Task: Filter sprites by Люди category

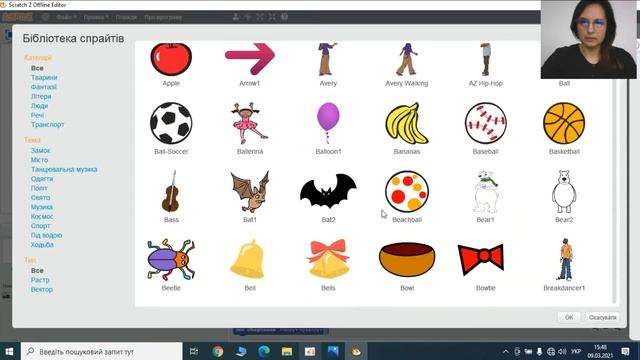Action: pyautogui.click(x=39, y=106)
